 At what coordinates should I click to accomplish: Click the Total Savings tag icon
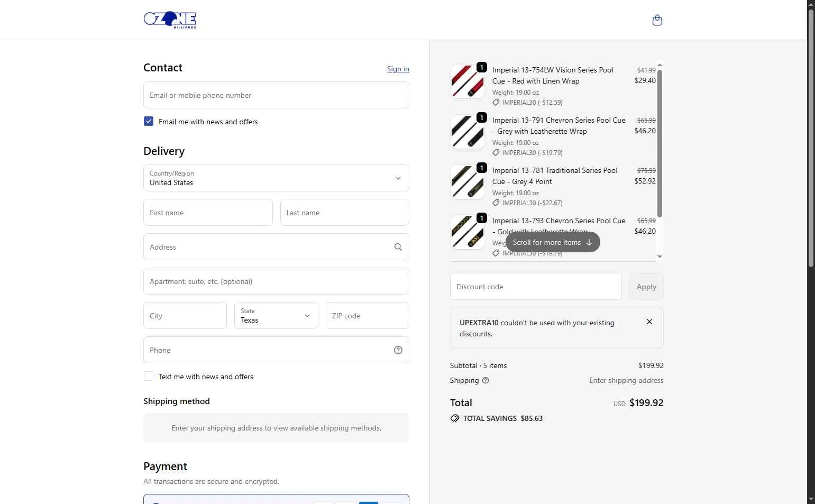tap(454, 418)
